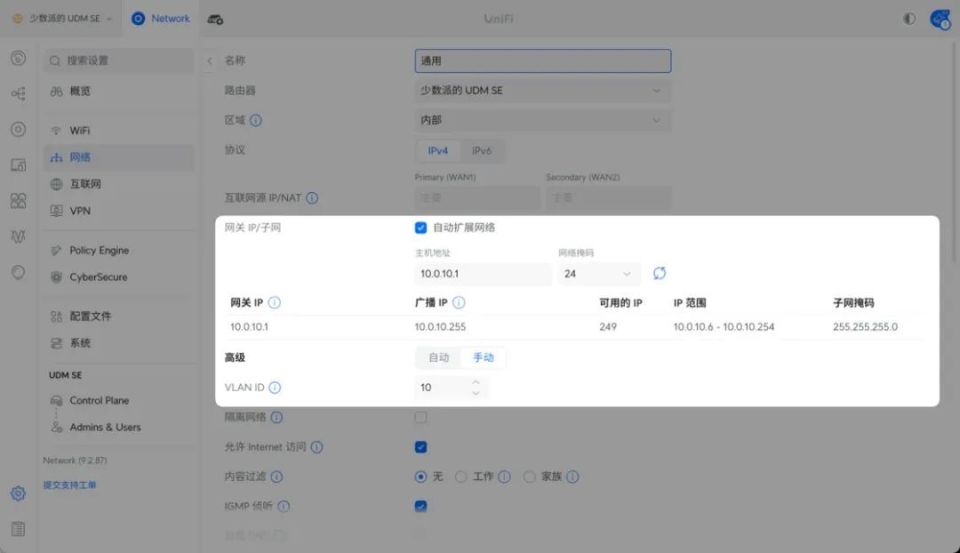Open 系统 settings item

[x=119, y=343]
